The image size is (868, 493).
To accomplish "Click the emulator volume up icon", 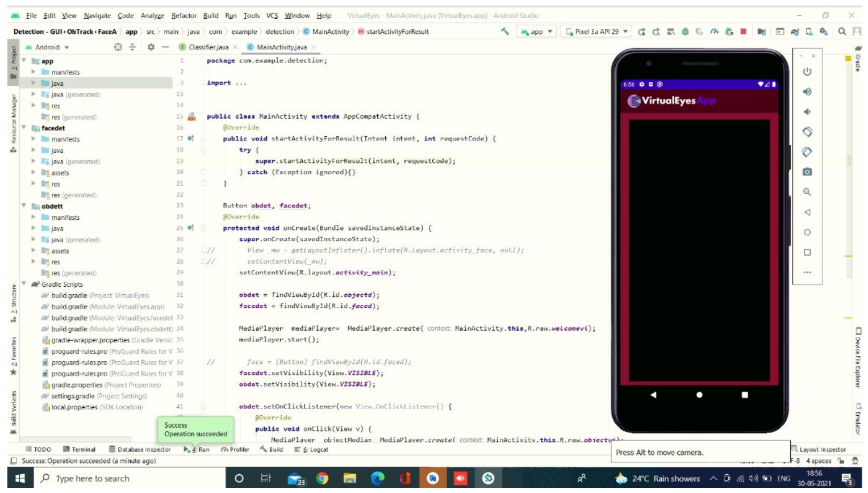I will coord(807,92).
